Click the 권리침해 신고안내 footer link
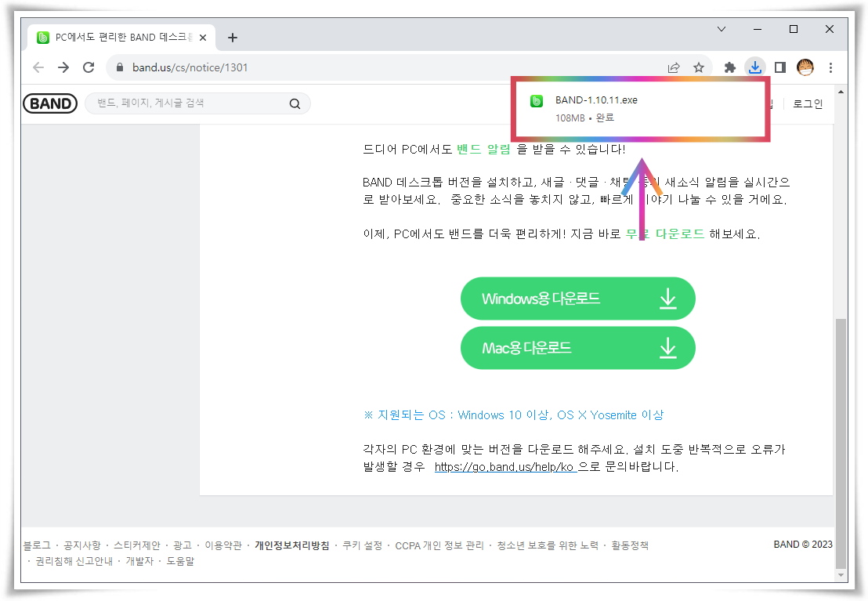 (74, 561)
